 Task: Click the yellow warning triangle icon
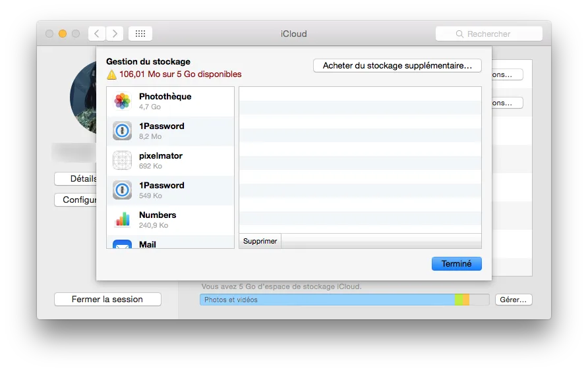click(x=111, y=75)
